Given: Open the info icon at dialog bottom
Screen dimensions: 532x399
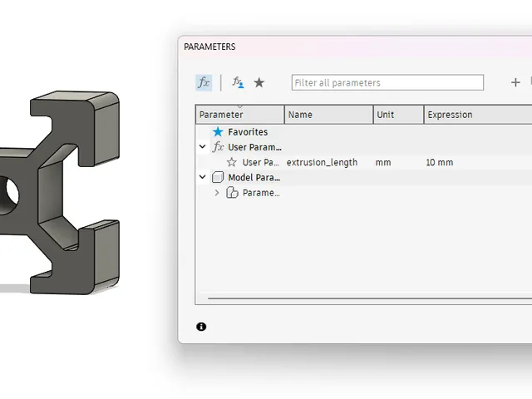Looking at the screenshot, I should [x=201, y=327].
